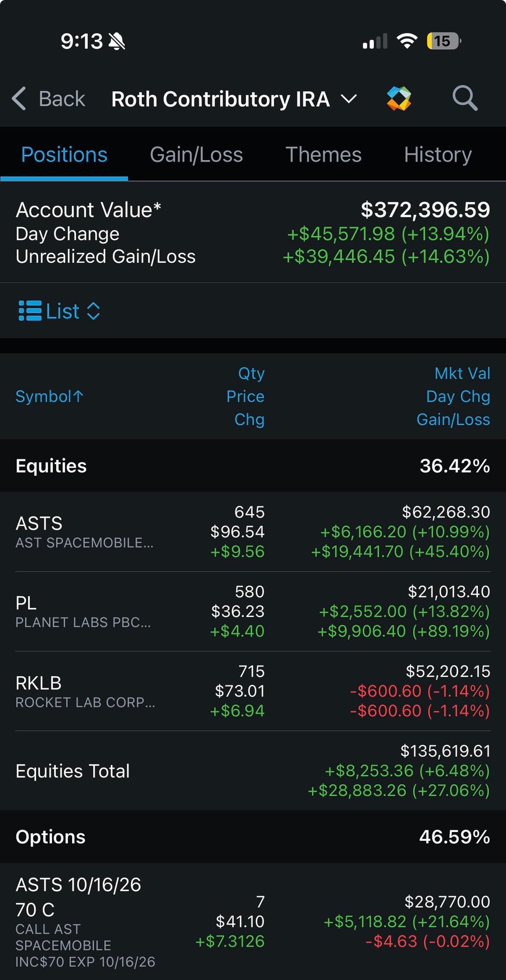Sort by the Qty column header

click(251, 373)
